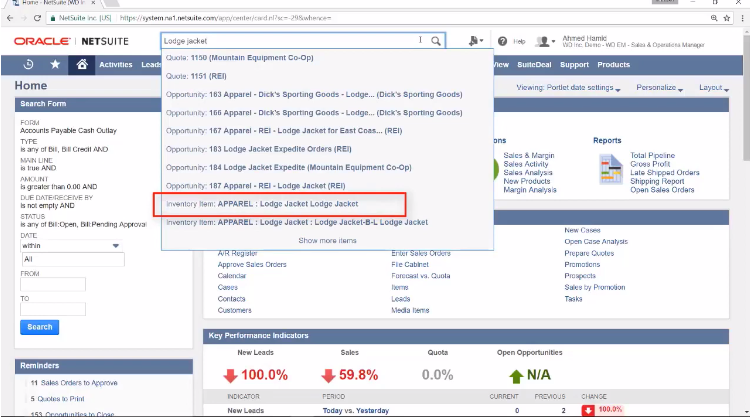Screen dimensions: 750x417
Task: Open the Recent Records clock icon
Action: point(29,64)
